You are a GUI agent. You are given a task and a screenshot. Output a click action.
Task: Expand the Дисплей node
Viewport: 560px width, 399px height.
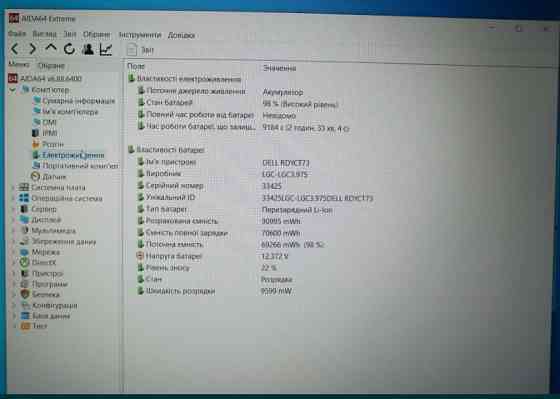click(13, 219)
